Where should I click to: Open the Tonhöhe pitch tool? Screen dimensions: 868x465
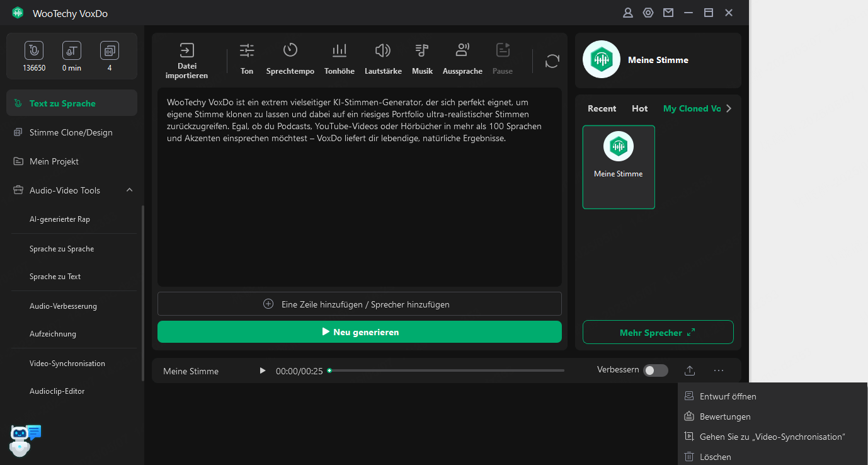pos(340,51)
